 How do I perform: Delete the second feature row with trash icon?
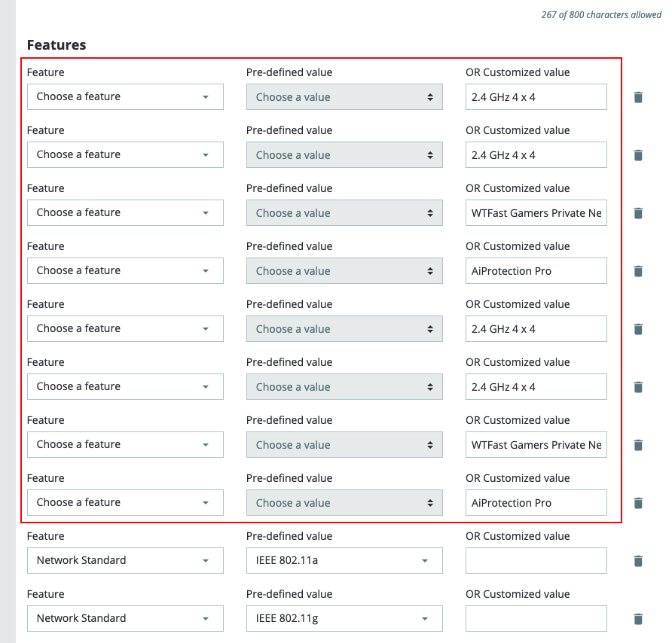[x=638, y=155]
